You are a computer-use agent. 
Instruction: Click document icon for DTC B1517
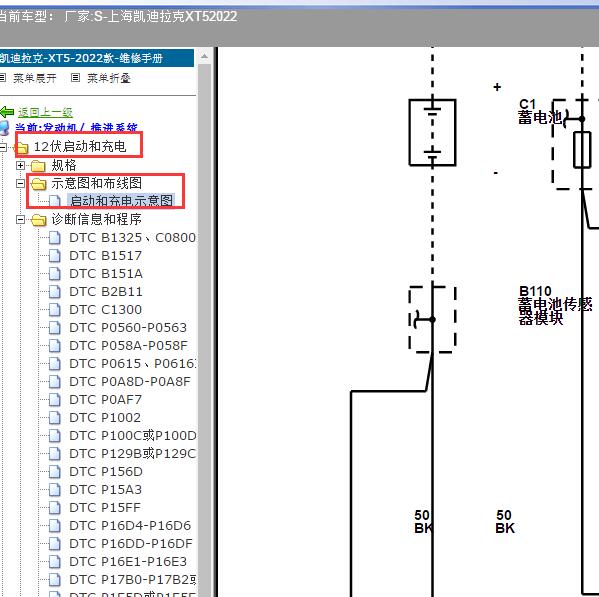pos(55,256)
